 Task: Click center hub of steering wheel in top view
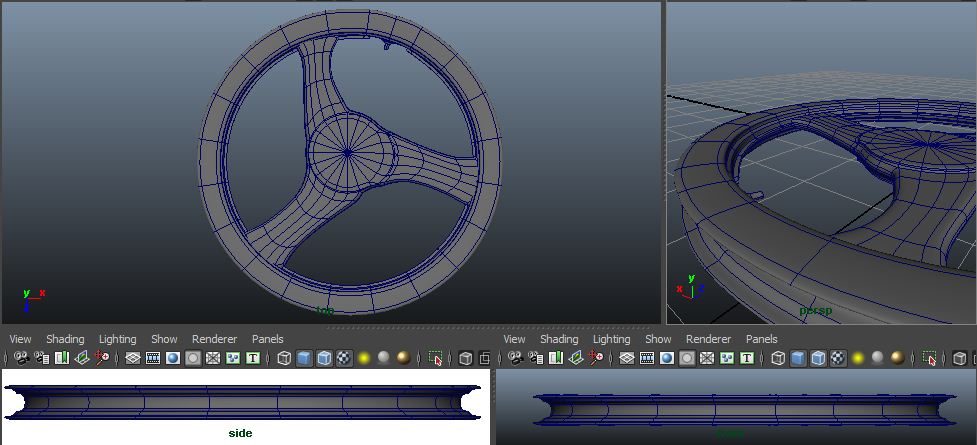[x=347, y=153]
